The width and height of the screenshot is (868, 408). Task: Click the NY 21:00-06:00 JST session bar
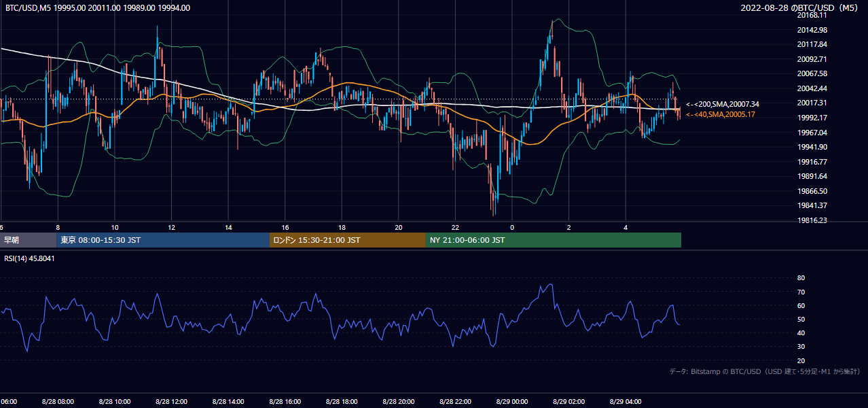coord(554,240)
